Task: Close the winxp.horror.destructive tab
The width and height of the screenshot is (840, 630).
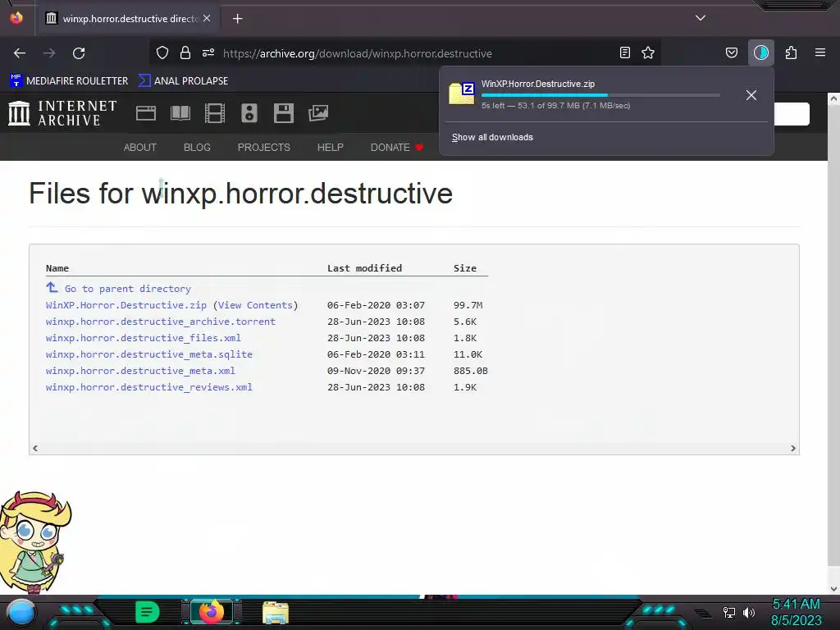Action: click(x=207, y=18)
